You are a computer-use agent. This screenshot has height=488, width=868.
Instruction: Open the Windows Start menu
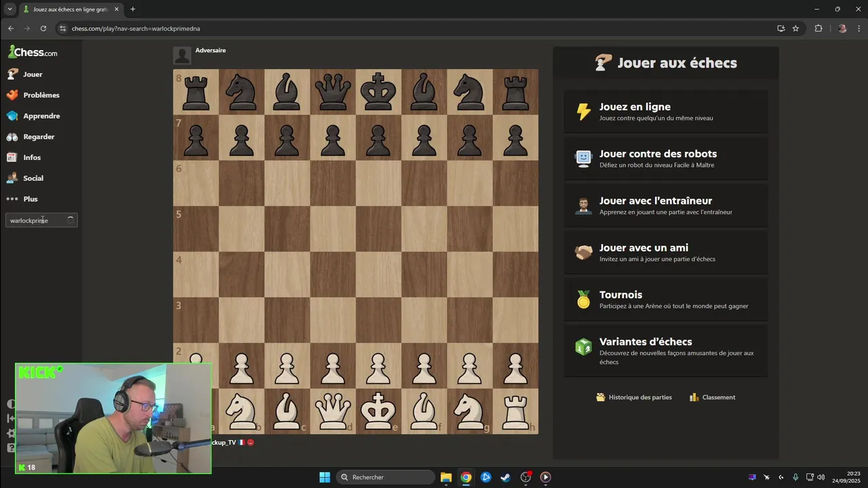[325, 477]
